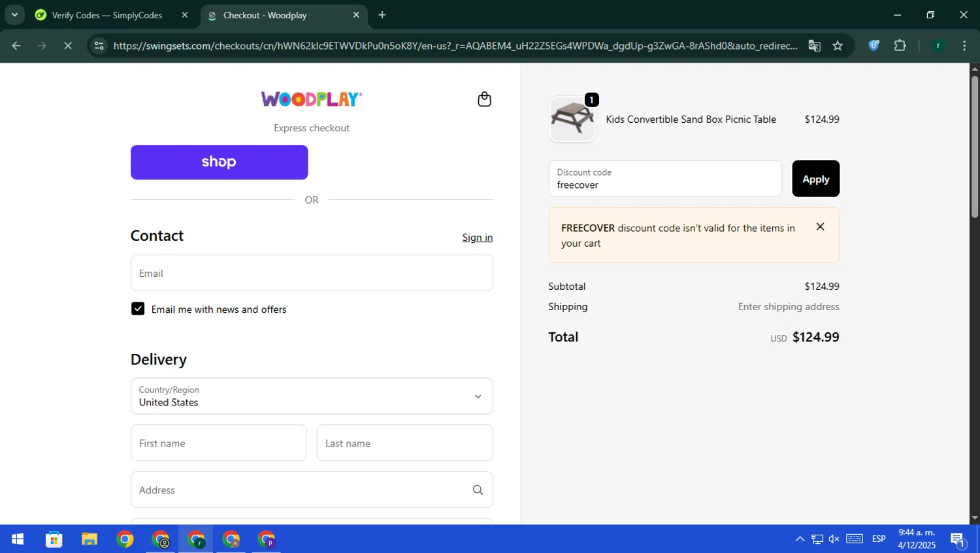The width and height of the screenshot is (980, 553).
Task: Dismiss the FREECOVER invalid code message
Action: [820, 227]
